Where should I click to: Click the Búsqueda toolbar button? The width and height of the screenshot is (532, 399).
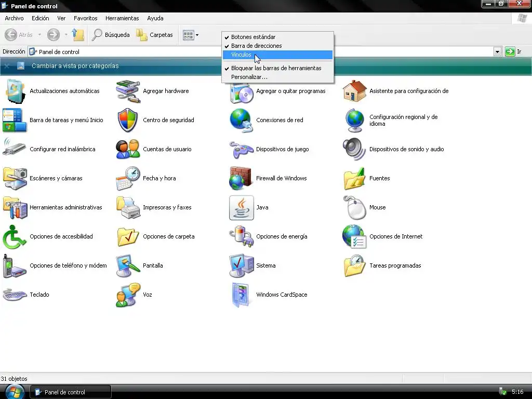(111, 35)
